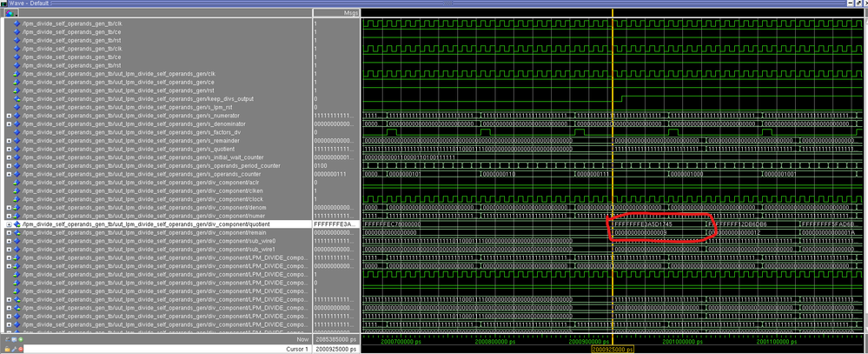Click the yellow cursor time label 2000925000 ps

click(x=612, y=350)
